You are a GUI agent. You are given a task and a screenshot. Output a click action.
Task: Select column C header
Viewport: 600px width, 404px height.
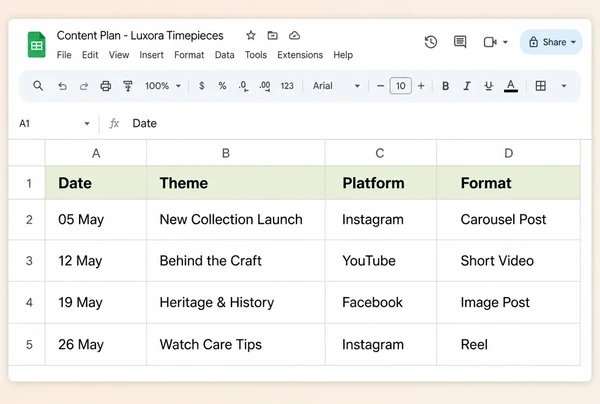(381, 153)
